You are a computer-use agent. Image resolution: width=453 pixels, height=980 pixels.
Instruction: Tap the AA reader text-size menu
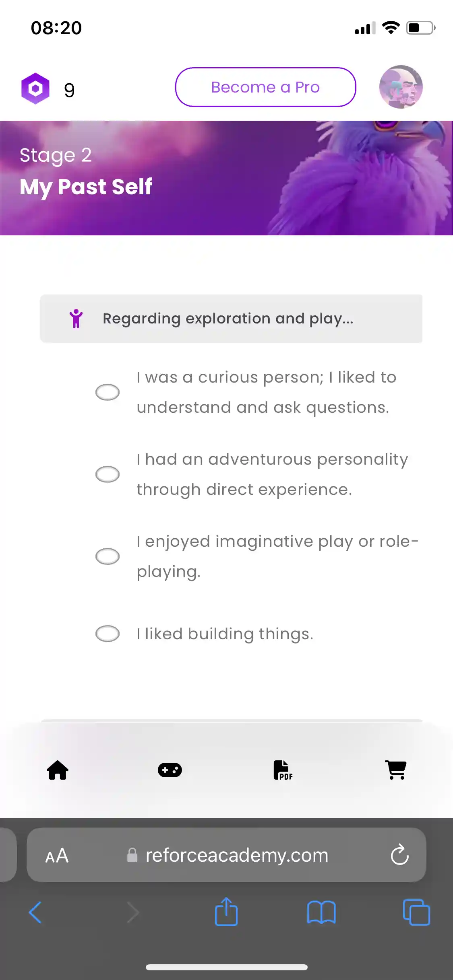pyautogui.click(x=57, y=855)
